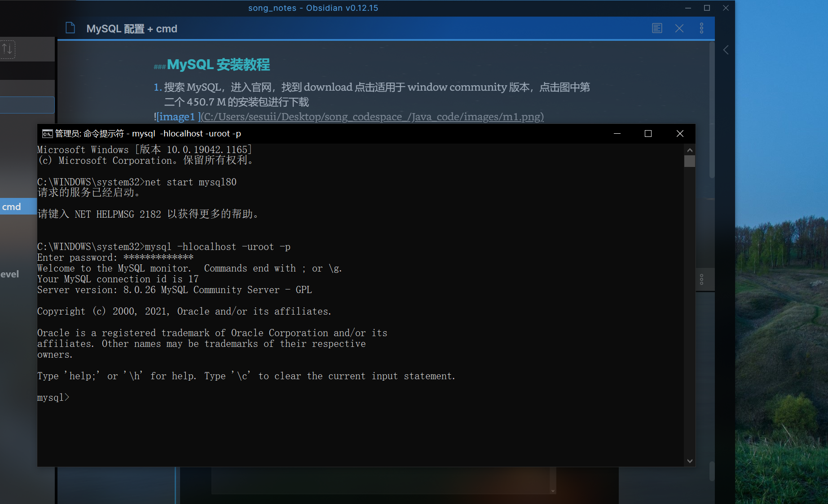Open more options of the lower Obsidian pane
This screenshot has width=828, height=504.
pyautogui.click(x=701, y=280)
